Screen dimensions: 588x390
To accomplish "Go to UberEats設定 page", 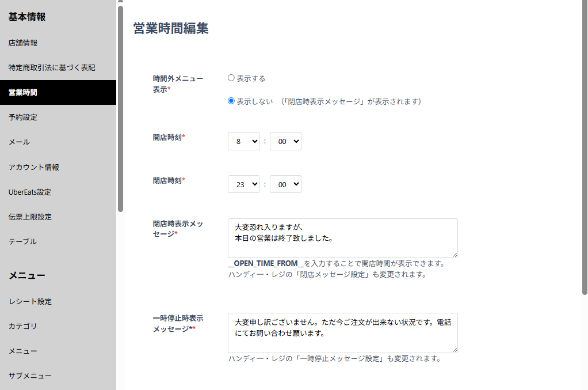I will pos(30,192).
